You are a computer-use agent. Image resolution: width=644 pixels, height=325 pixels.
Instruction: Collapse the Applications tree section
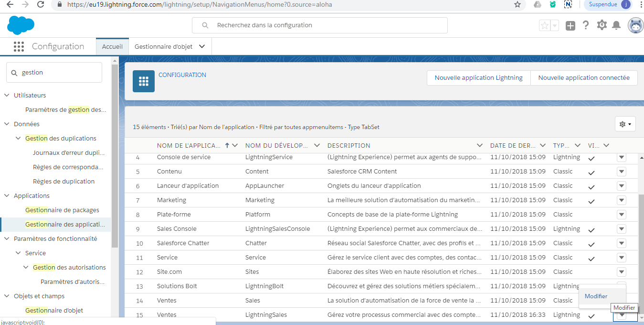pyautogui.click(x=7, y=196)
